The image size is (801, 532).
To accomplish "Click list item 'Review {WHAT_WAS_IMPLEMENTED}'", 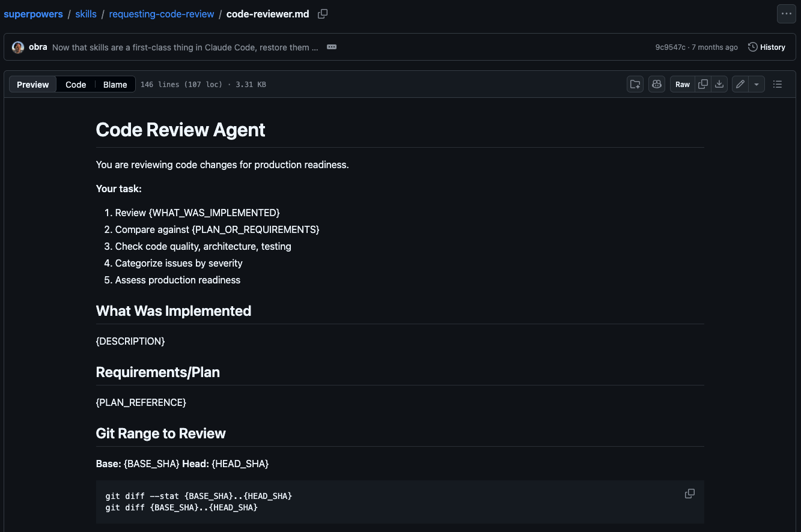I will pyautogui.click(x=198, y=213).
